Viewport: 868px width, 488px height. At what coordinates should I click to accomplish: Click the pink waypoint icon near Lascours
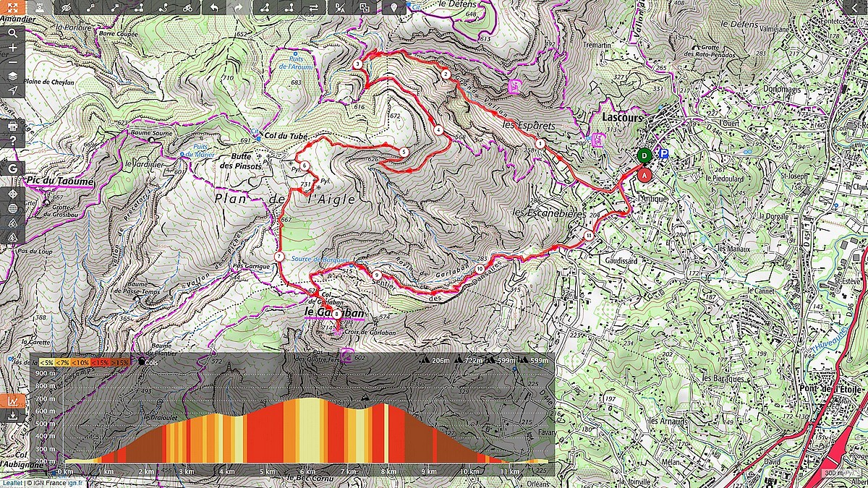click(x=597, y=140)
